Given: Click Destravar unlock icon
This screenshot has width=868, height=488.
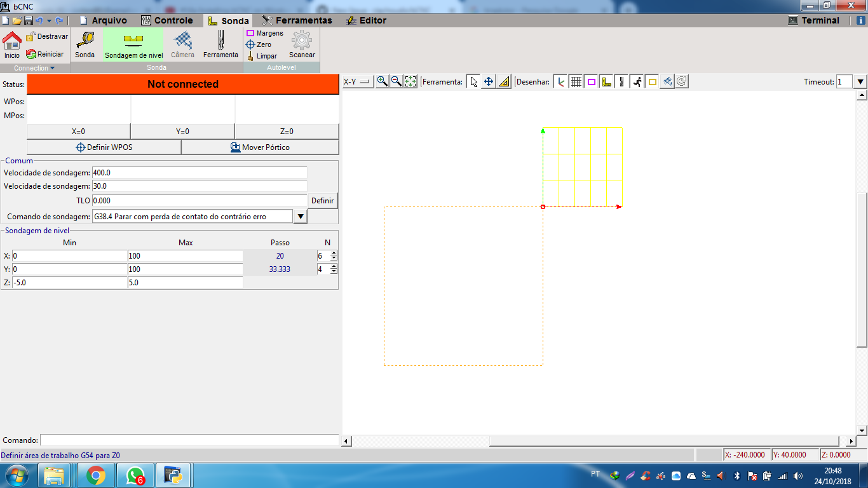Looking at the screenshot, I should coord(46,37).
